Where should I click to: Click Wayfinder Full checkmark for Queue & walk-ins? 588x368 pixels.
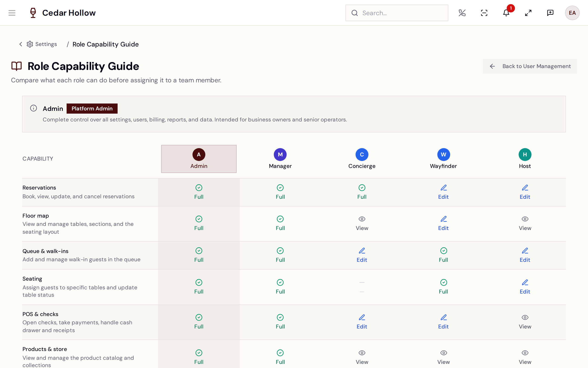[x=444, y=251]
